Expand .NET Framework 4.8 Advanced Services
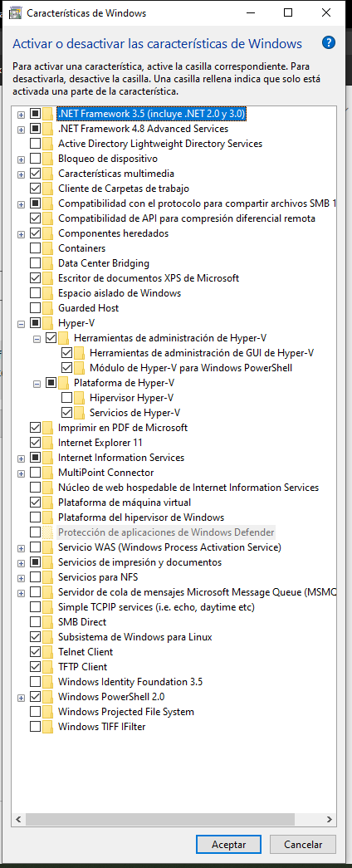Image resolution: width=352 pixels, height=868 pixels. tap(21, 130)
